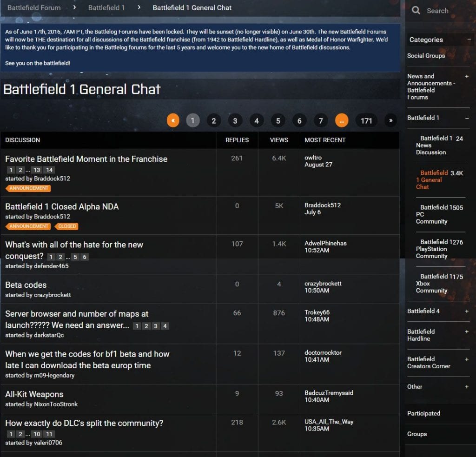Screen dimensions: 476x457
Task: View BadcuzTremysaid profile in Most Recent column
Action: tap(329, 393)
